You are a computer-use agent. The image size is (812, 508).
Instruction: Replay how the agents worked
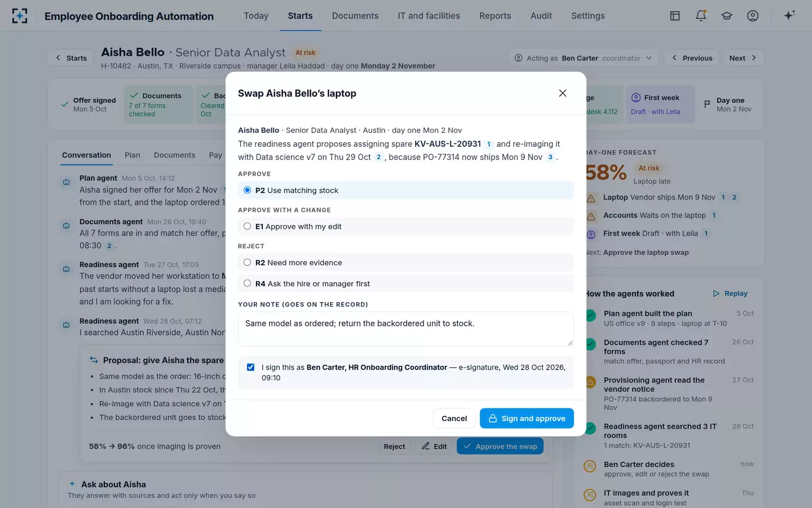pos(730,294)
